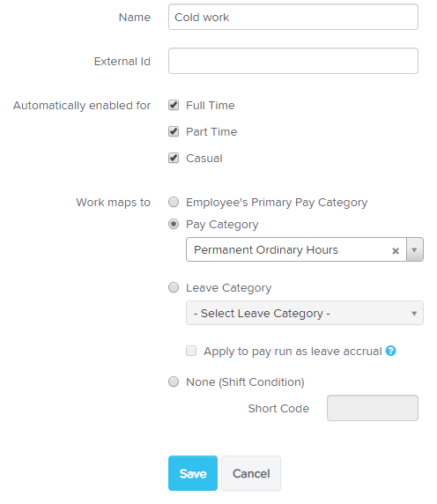Viewport: 437px width, 504px height.
Task: Click the blue help question mark icon
Action: point(390,351)
